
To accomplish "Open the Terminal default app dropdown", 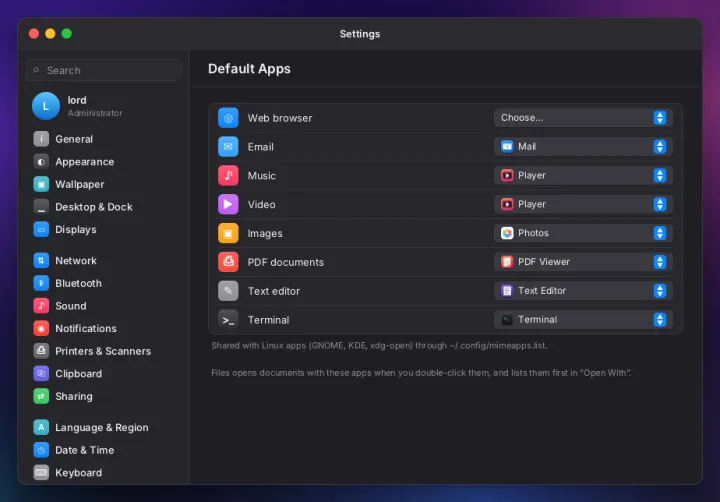I will 583,320.
